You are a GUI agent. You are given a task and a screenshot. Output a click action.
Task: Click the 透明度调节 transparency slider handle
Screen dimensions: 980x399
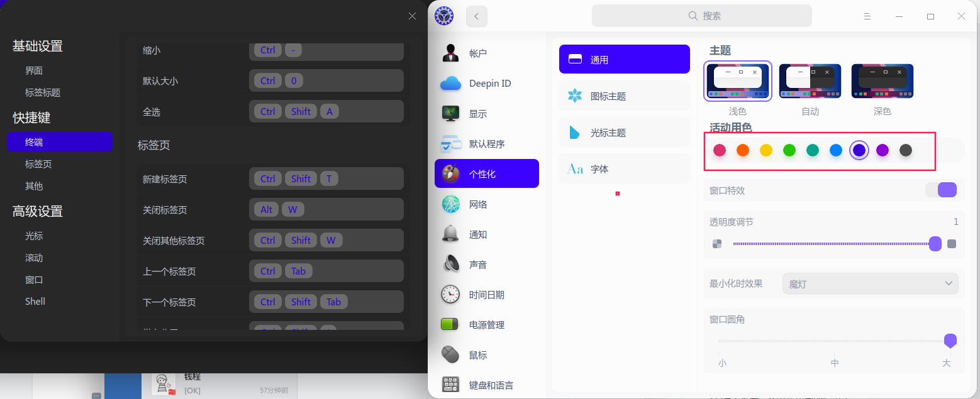click(935, 244)
